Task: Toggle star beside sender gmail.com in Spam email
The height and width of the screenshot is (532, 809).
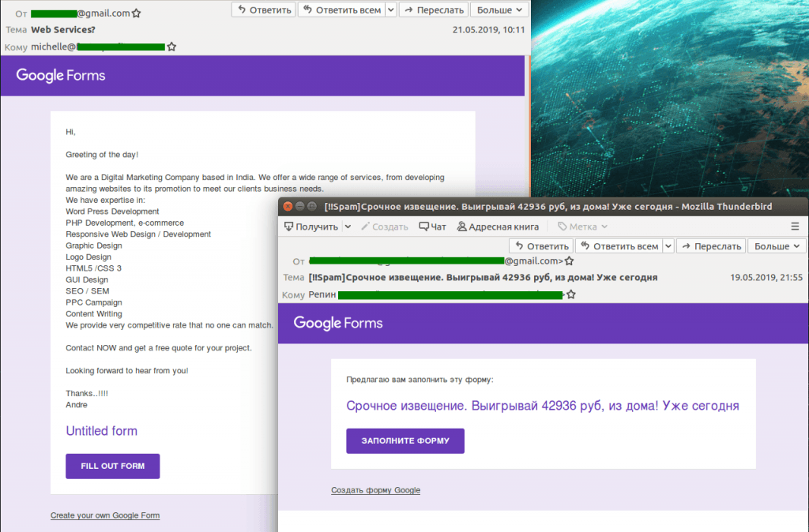Action: pos(569,261)
